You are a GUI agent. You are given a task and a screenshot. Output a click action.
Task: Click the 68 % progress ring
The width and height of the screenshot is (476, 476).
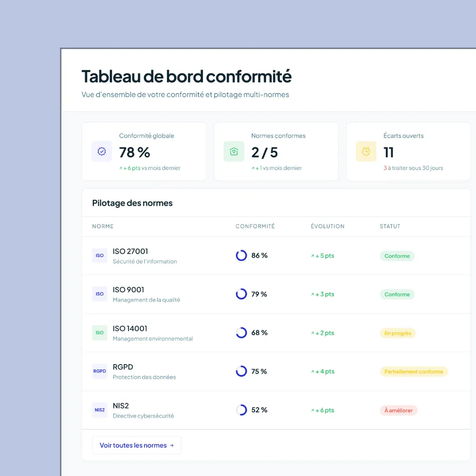(241, 333)
